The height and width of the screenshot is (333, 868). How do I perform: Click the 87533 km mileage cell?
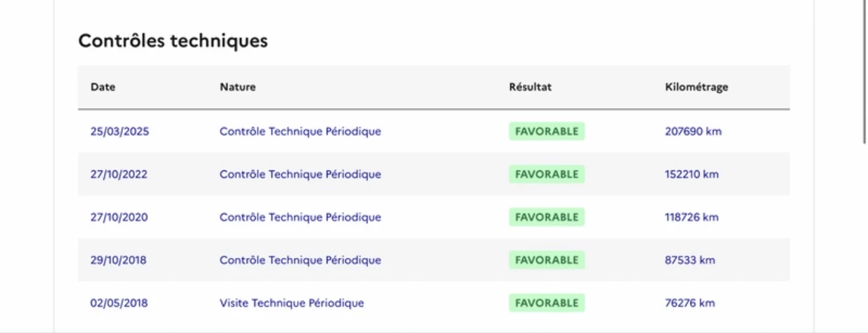[x=690, y=260]
